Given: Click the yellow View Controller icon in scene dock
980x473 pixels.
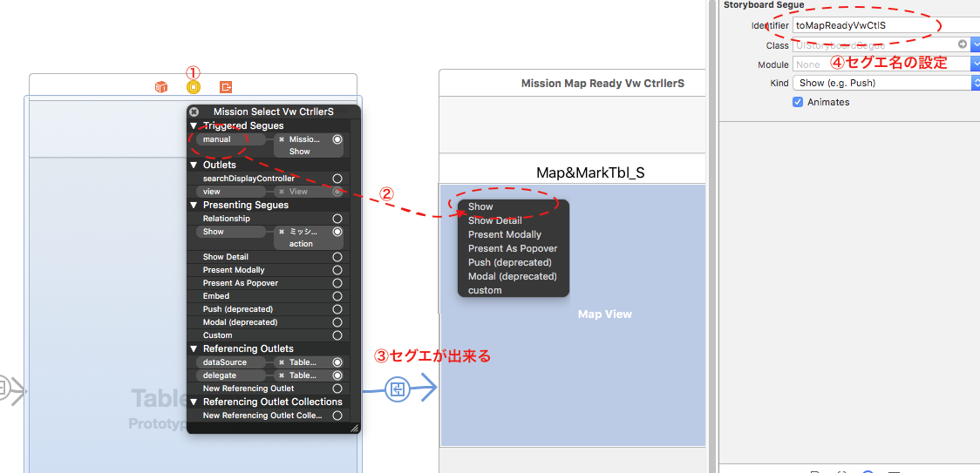Looking at the screenshot, I should click(x=194, y=87).
